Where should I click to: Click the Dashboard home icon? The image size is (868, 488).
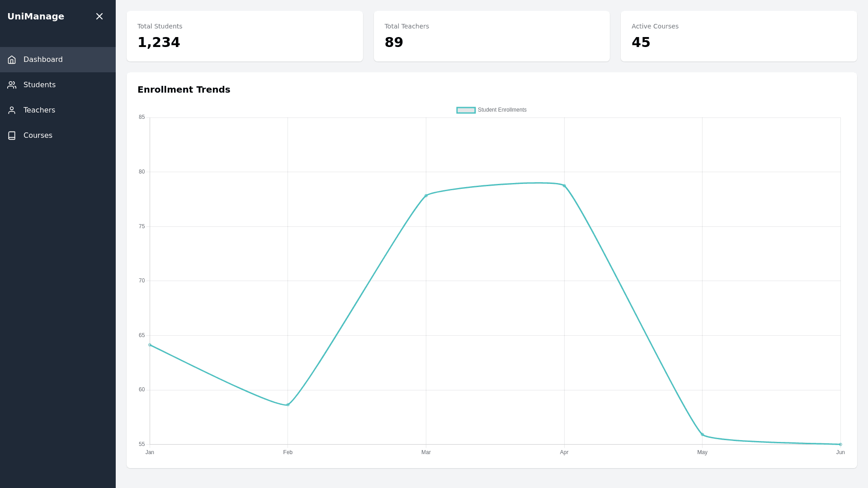12,60
